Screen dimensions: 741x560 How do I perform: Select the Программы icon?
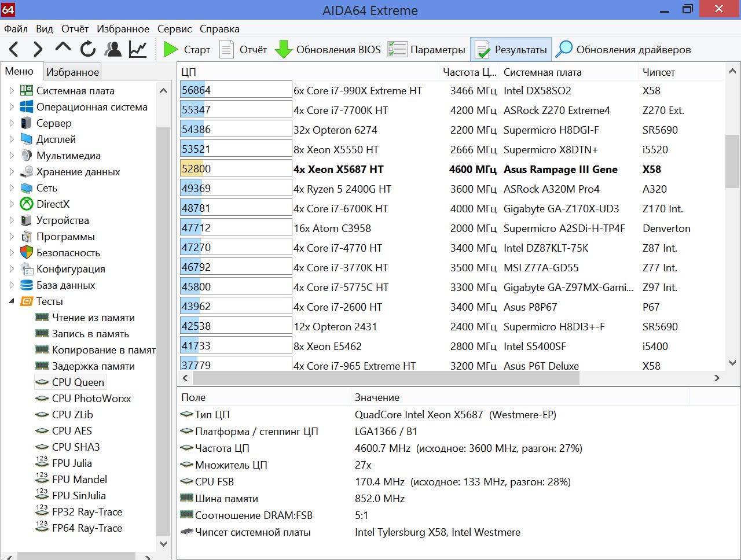point(27,237)
